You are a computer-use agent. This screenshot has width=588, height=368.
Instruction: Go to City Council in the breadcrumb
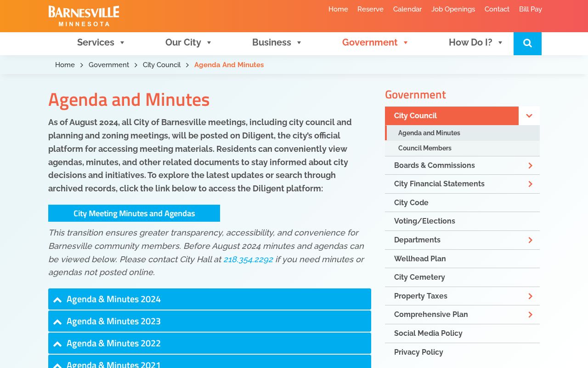[162, 65]
